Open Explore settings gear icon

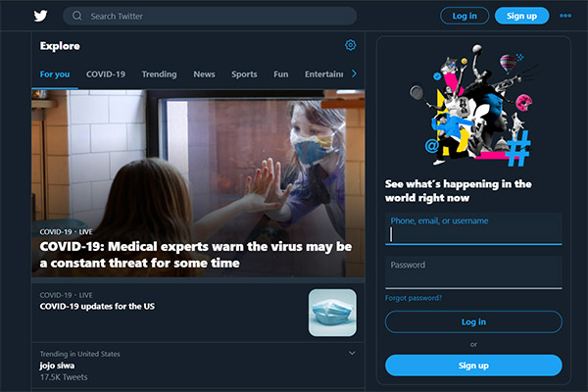pyautogui.click(x=350, y=45)
